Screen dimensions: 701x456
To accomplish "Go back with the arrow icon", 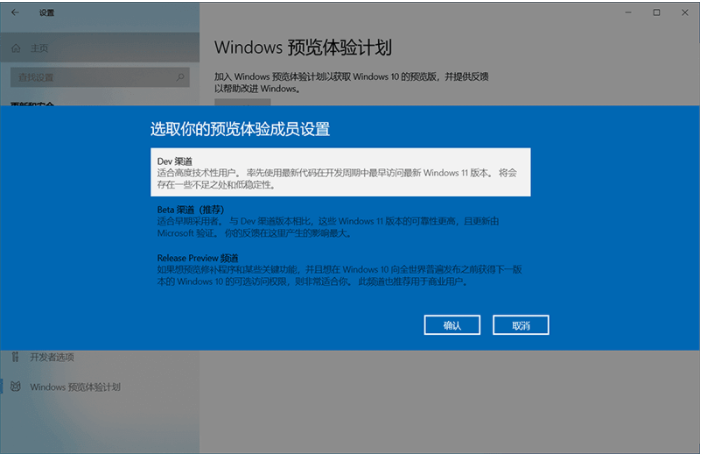I will pos(15,13).
